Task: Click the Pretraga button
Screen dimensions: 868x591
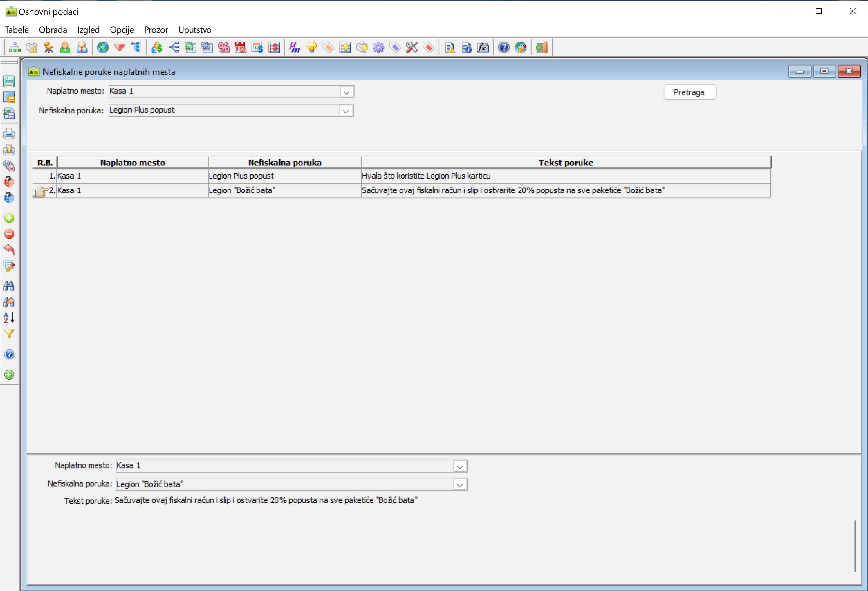Action: coord(690,92)
